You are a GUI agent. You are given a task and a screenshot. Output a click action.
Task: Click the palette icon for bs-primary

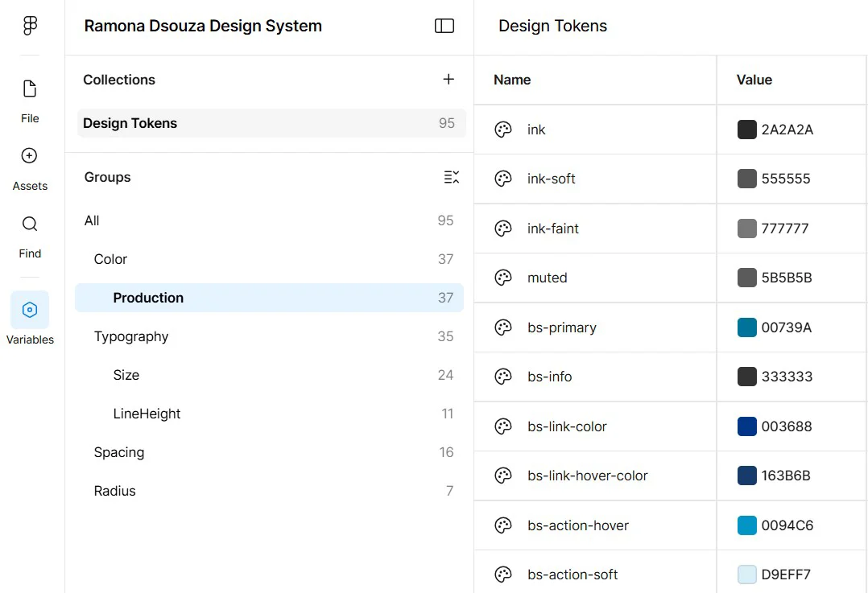pos(503,327)
